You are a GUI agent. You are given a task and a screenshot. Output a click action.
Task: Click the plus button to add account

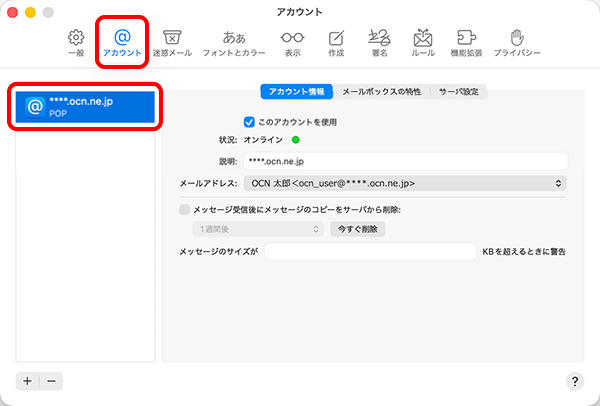pyautogui.click(x=28, y=381)
